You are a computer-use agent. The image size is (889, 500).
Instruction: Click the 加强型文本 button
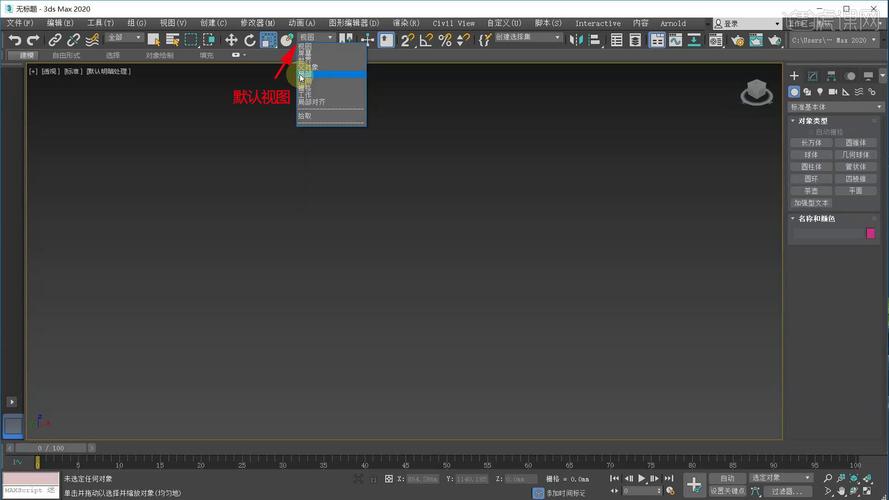(811, 203)
